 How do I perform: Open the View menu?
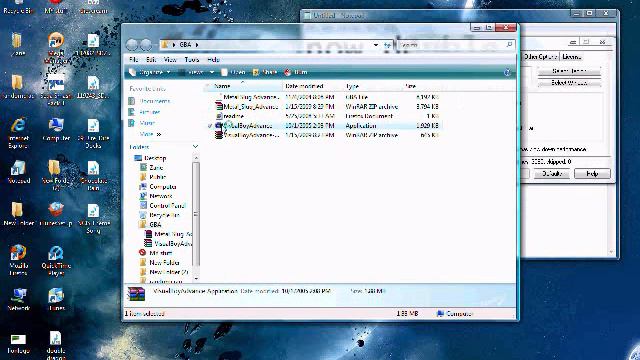170,60
